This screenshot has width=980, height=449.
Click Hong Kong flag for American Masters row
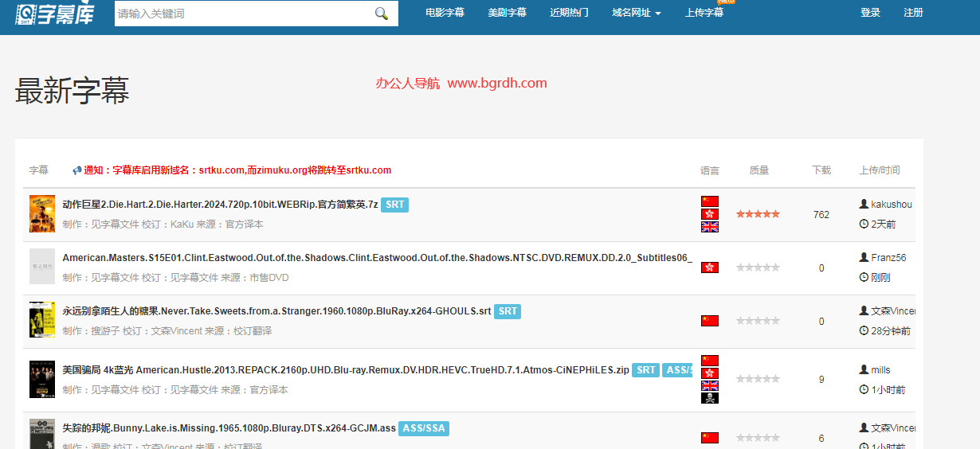(x=710, y=267)
